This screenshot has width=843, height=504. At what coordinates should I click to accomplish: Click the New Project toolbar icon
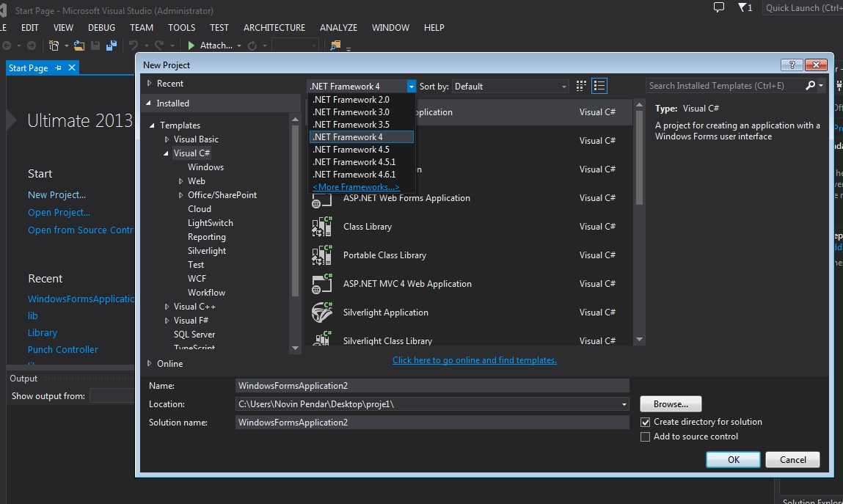[54, 45]
